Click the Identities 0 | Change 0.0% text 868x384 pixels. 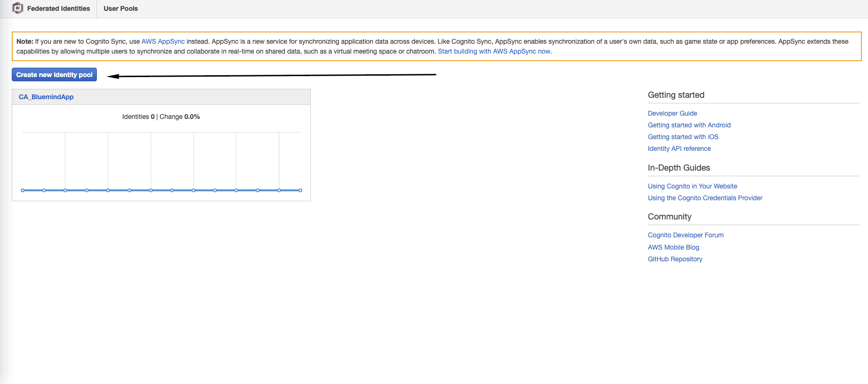161,117
